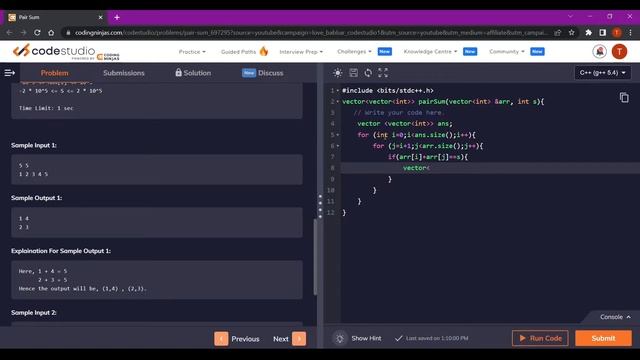Open the browser side panel icon
The height and width of the screenshot is (360, 640).
[602, 33]
